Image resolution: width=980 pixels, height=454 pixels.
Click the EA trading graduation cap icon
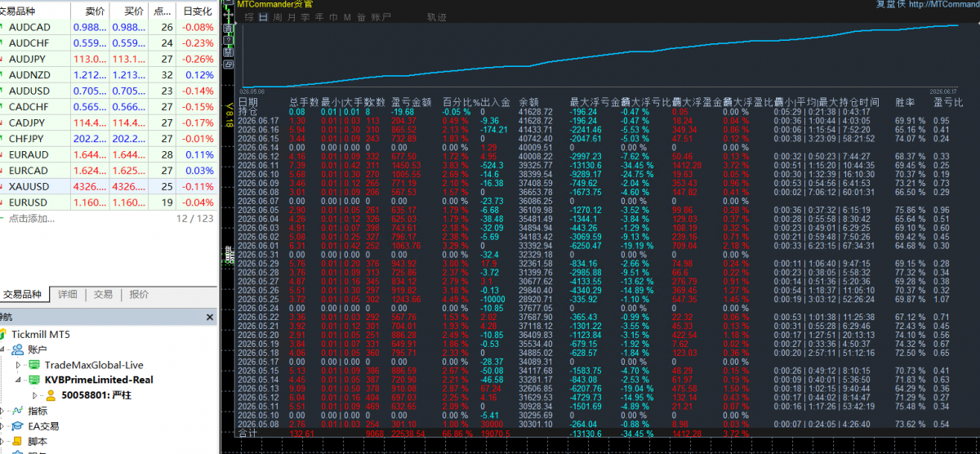coord(17,425)
